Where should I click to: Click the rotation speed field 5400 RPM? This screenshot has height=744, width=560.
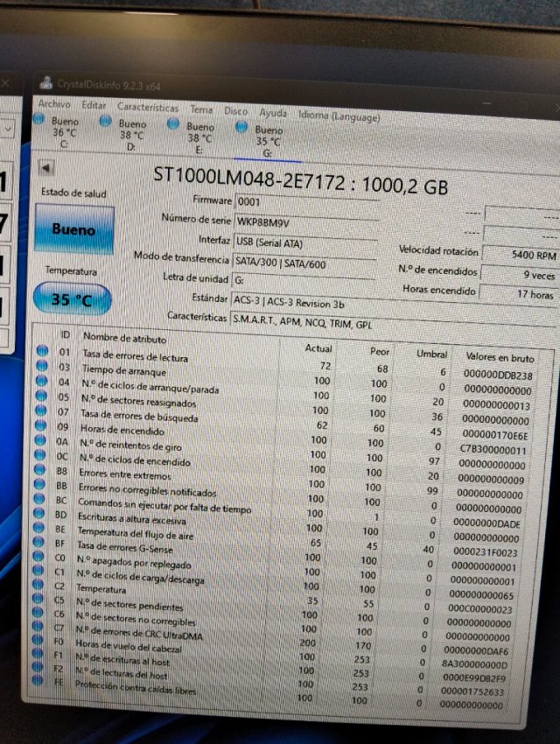(x=520, y=255)
